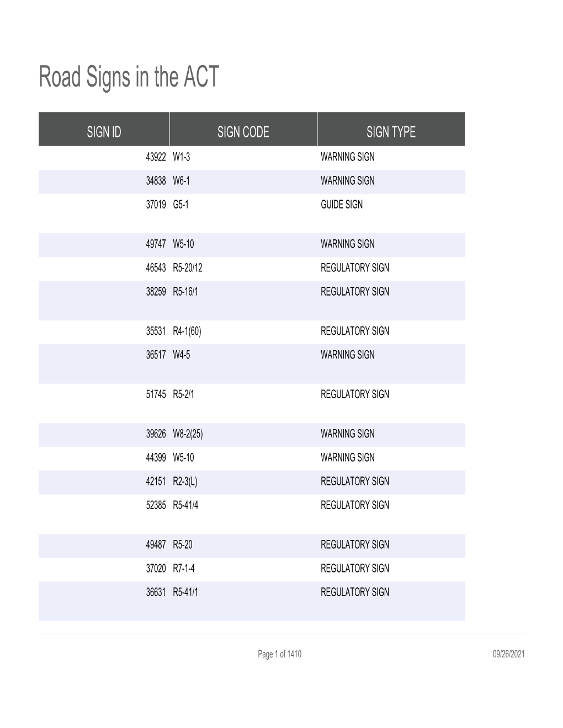Click sign code R2-3(L)
This screenshot has height=728, width=563.
[185, 481]
